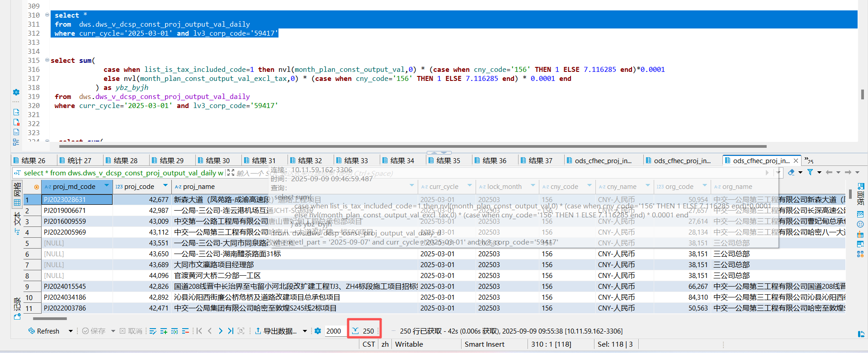Click the previous row arrow icon
This screenshot has height=353, width=868.
(210, 331)
